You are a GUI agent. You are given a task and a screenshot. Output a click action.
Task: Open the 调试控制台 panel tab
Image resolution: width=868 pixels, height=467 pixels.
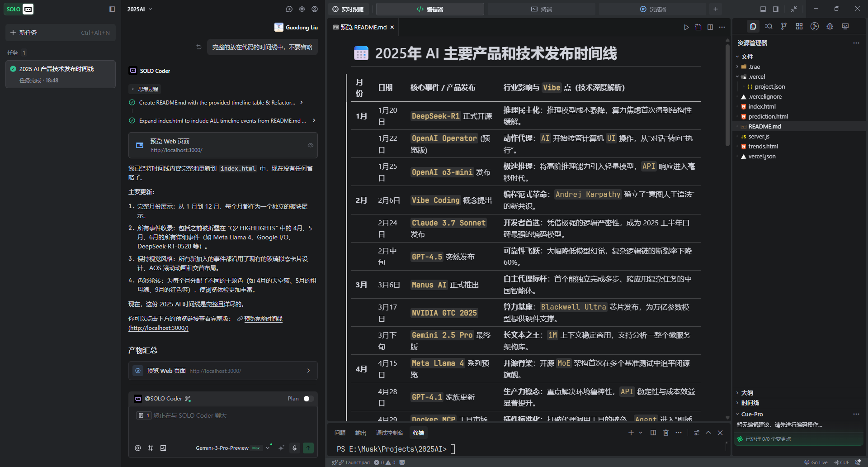tap(390, 433)
